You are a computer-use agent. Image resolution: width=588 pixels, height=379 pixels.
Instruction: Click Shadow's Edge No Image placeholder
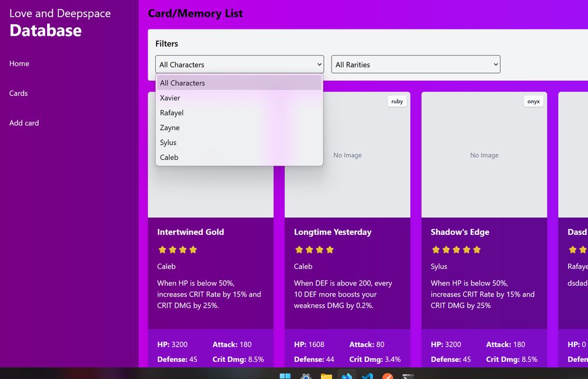(x=484, y=155)
